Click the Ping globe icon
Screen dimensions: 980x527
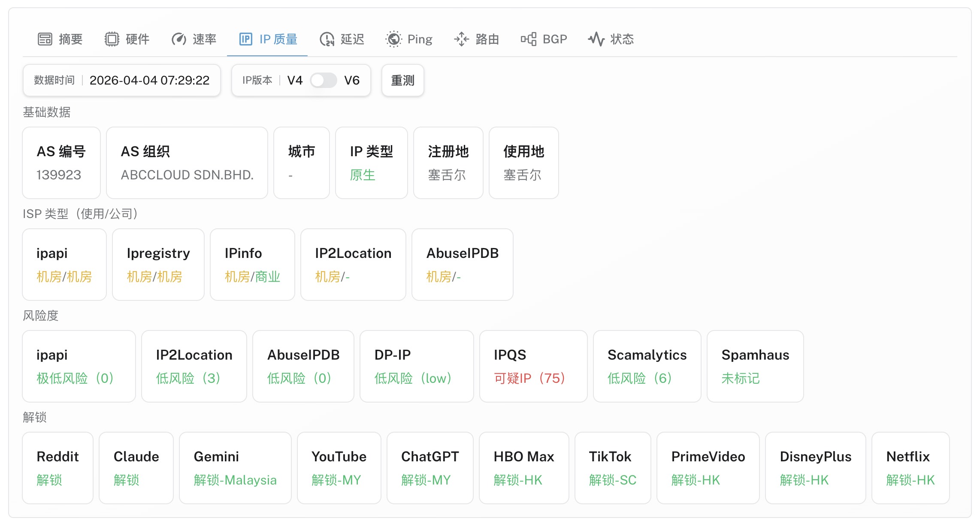point(393,39)
